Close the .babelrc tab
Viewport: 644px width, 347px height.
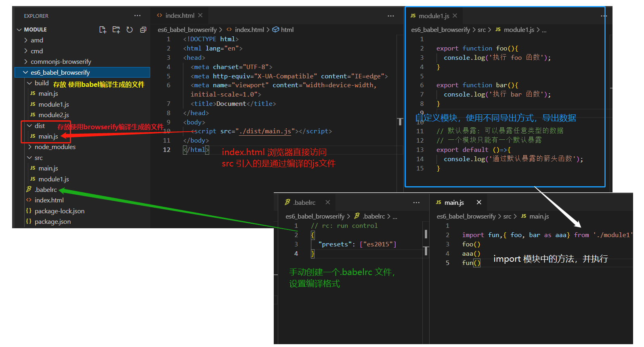point(328,202)
